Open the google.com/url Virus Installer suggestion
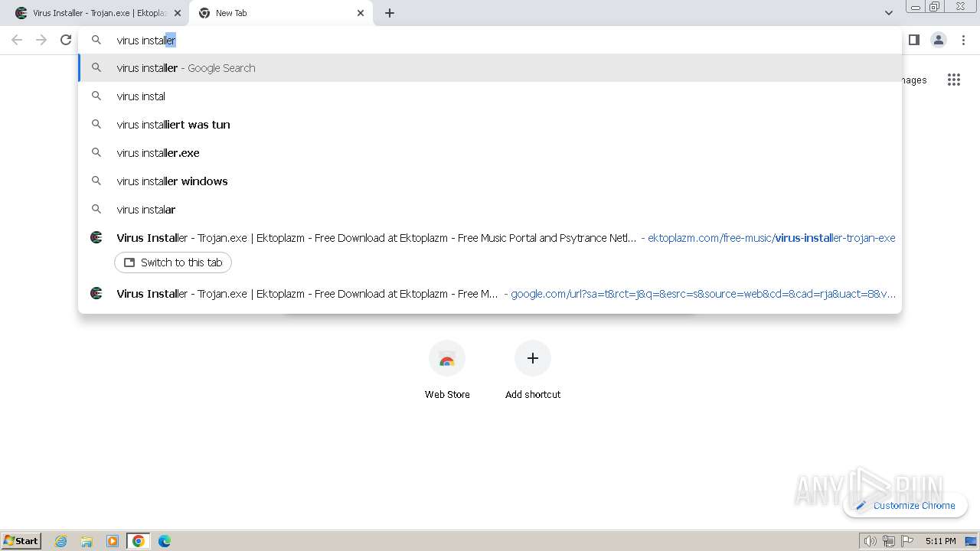This screenshot has width=980, height=551. pos(490,294)
